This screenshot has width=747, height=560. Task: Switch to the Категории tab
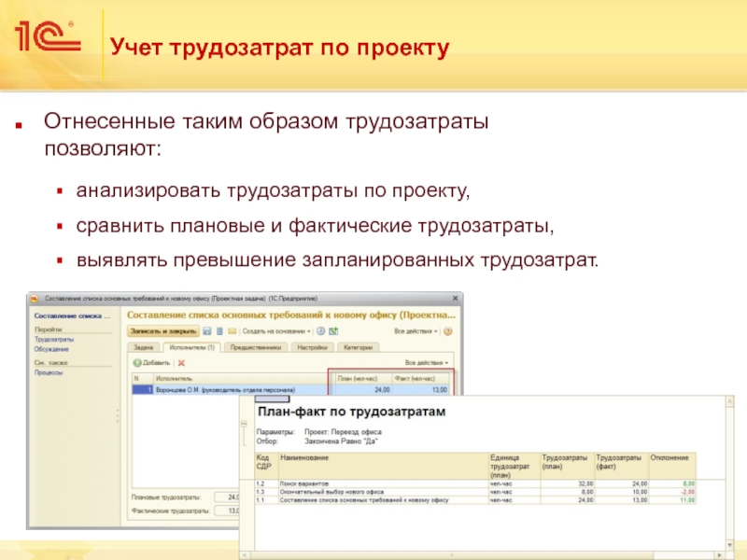359,347
